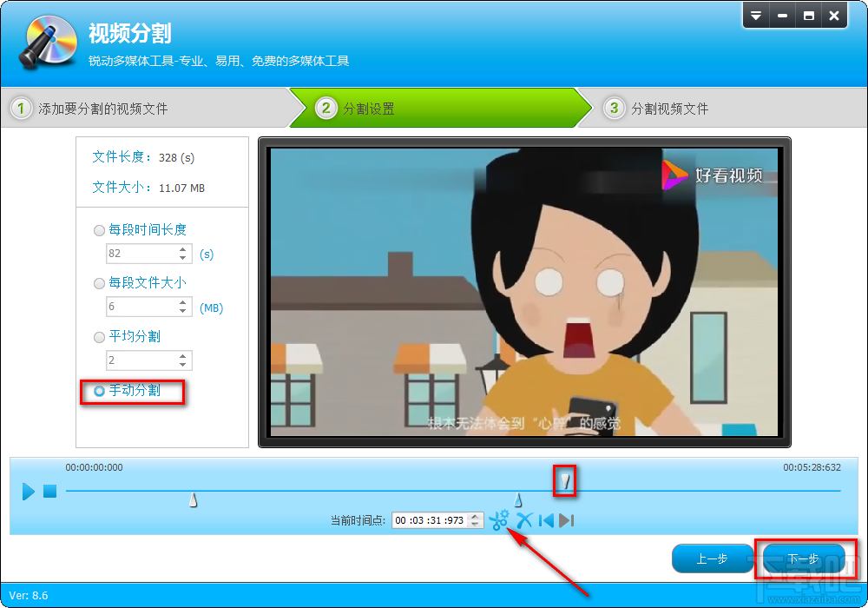868x608 pixels.
Task: Click the current playhead slider handle
Action: point(565,480)
